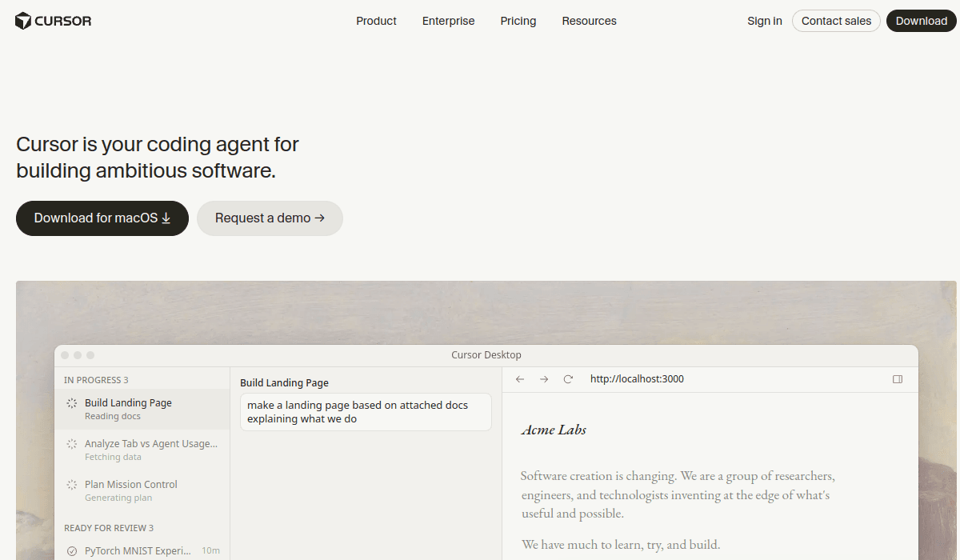Click the Acme Labs heading in preview

coord(554,430)
